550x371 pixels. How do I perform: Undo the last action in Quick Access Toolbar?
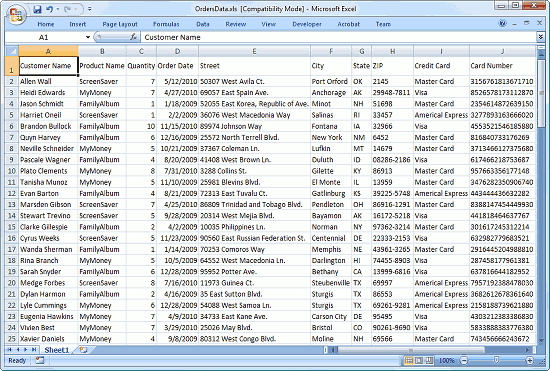49,9
